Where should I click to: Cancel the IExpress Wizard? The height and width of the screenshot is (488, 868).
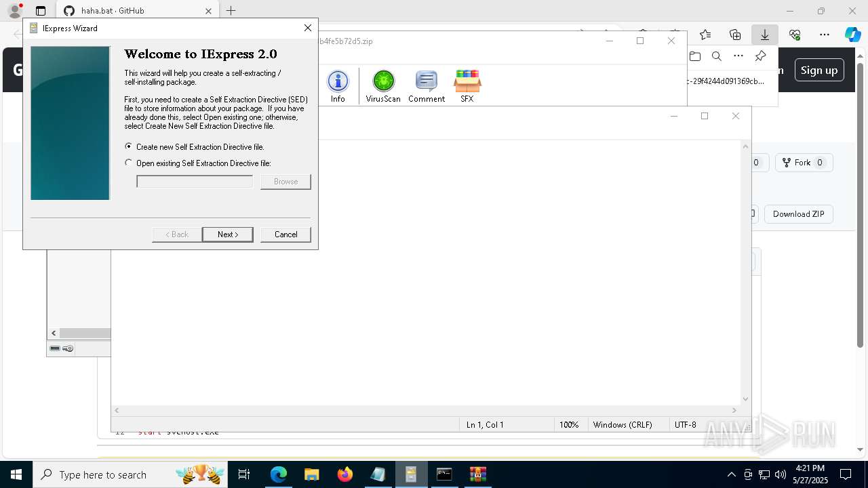click(285, 235)
